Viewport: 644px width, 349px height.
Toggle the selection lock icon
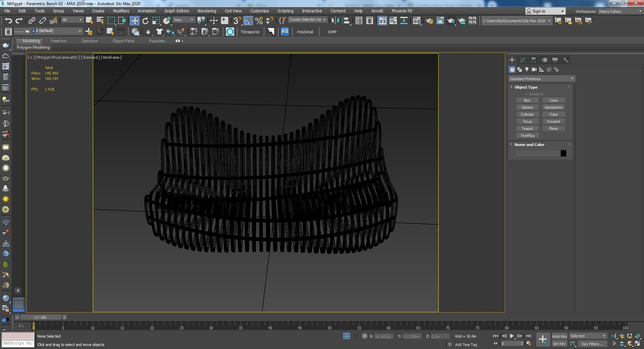355,336
